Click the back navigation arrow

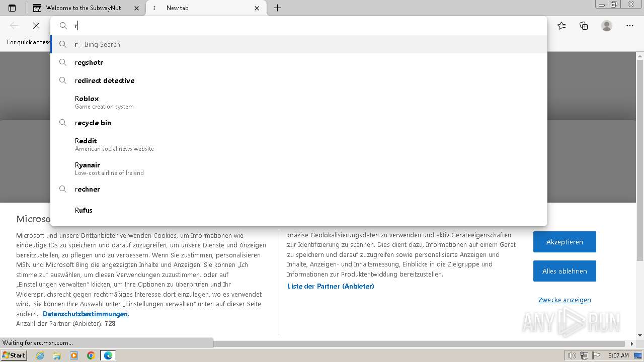[x=14, y=26]
